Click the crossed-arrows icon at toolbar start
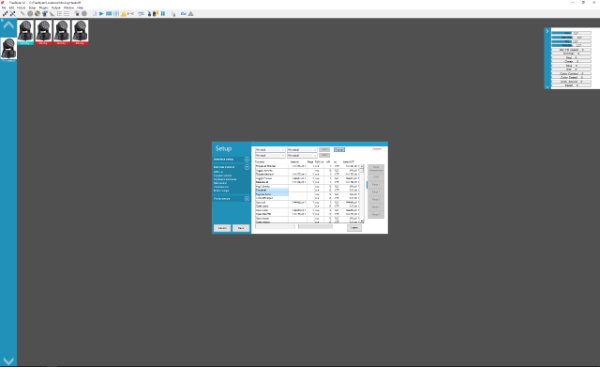 pos(13,14)
